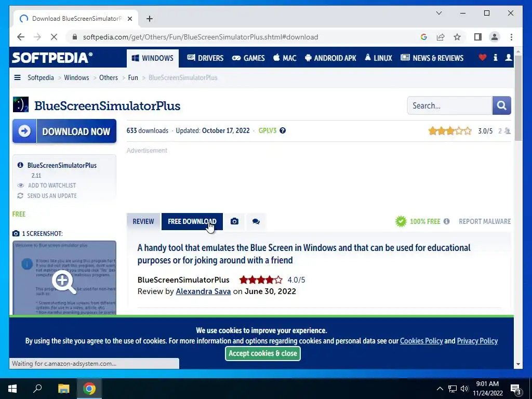
Task: Open File Explorer from taskbar
Action: pyautogui.click(x=63, y=389)
